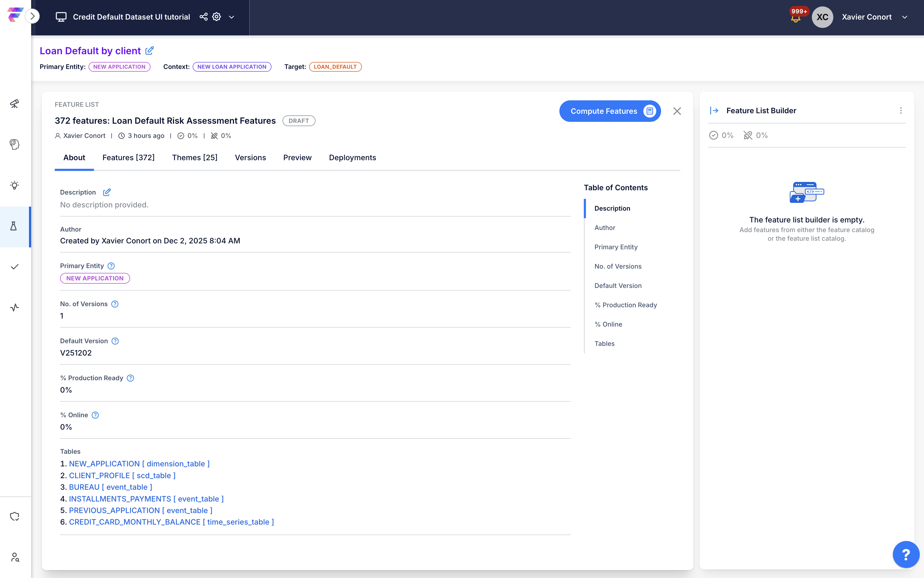Jump to Tables in Table of Contents
The height and width of the screenshot is (578, 924).
[604, 343]
